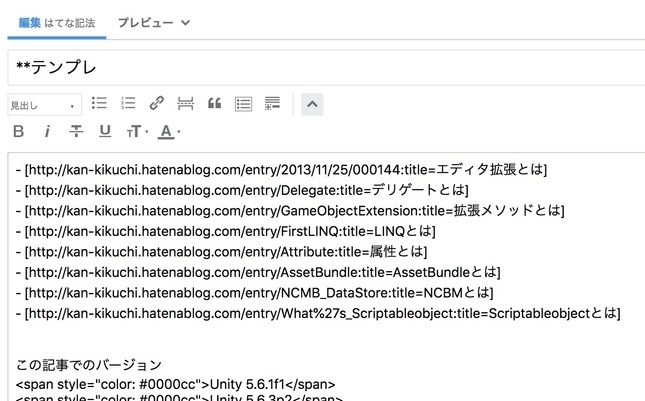
Task: Expand the プレビュー dropdown chevron
Action: (x=186, y=23)
